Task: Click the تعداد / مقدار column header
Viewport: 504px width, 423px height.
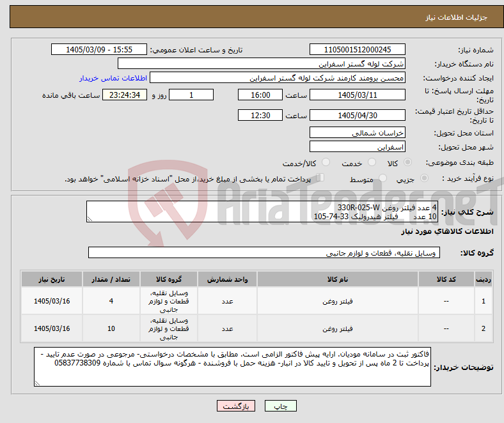Action: pyautogui.click(x=111, y=279)
